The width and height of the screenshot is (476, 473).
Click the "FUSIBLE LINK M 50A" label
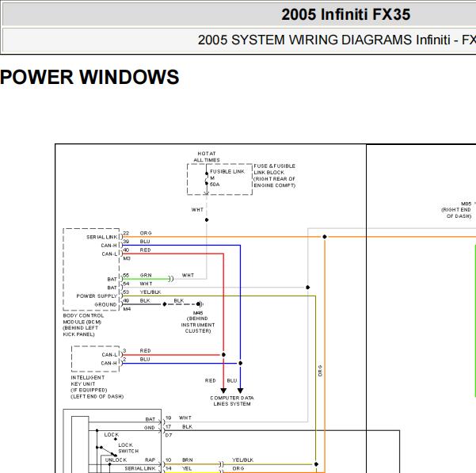pos(227,178)
